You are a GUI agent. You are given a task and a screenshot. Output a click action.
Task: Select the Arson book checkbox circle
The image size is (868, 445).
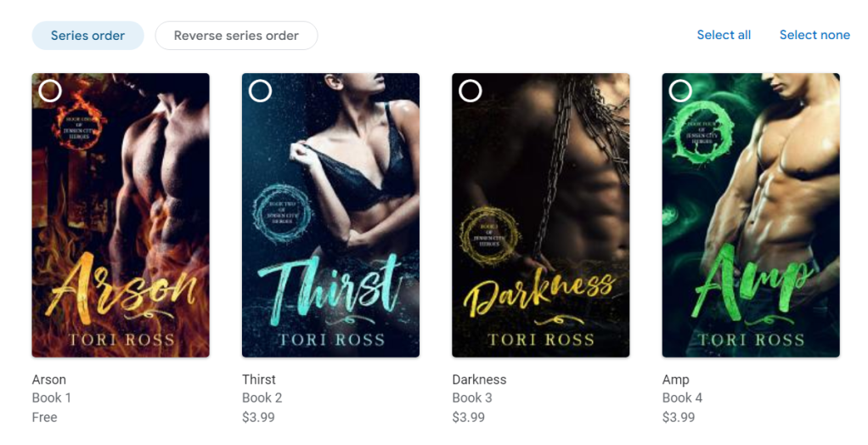50,91
